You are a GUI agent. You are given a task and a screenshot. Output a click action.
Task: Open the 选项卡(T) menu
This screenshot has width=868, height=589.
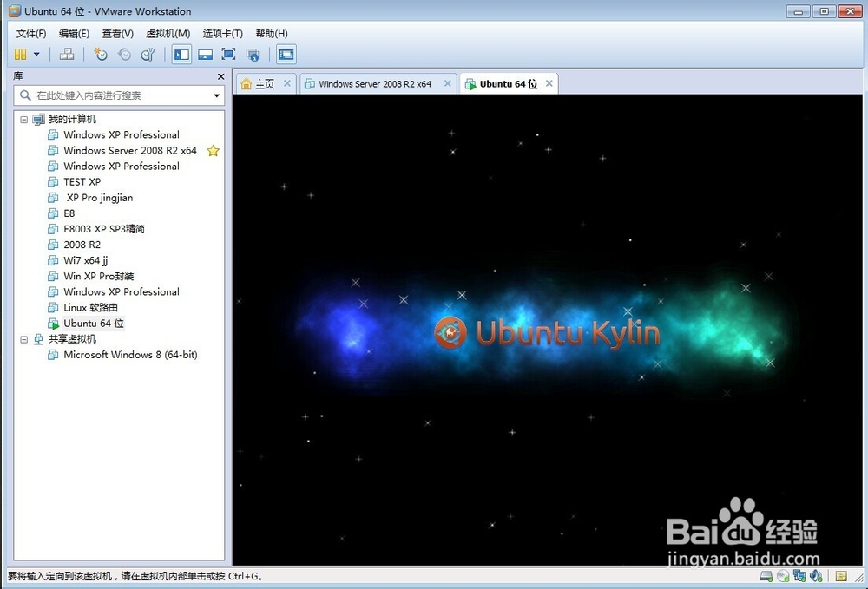(x=222, y=34)
